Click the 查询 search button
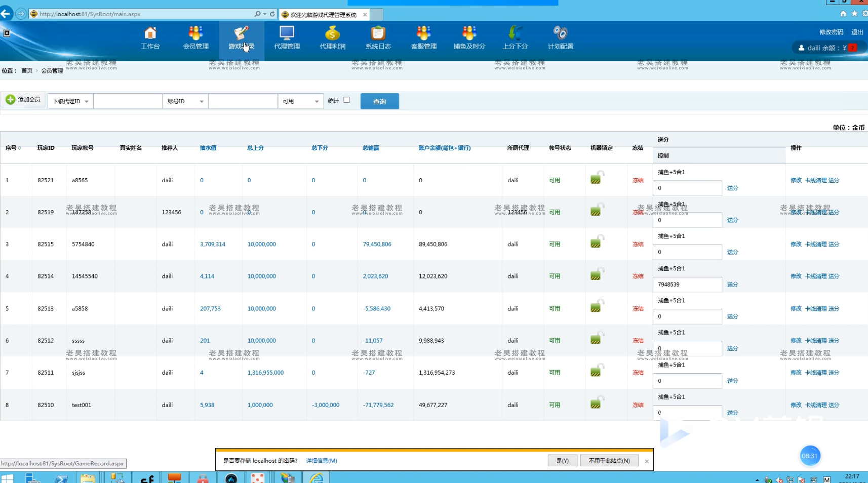This screenshot has width=868, height=483. (379, 101)
